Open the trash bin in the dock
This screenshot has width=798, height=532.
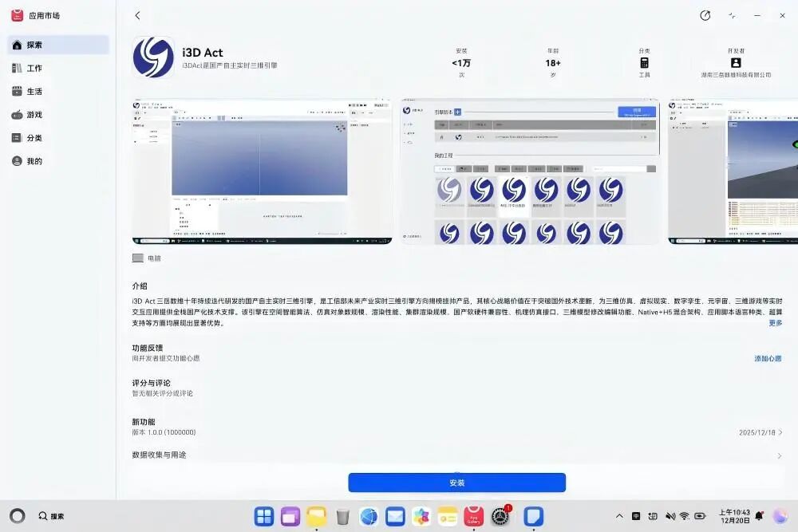[x=342, y=516]
